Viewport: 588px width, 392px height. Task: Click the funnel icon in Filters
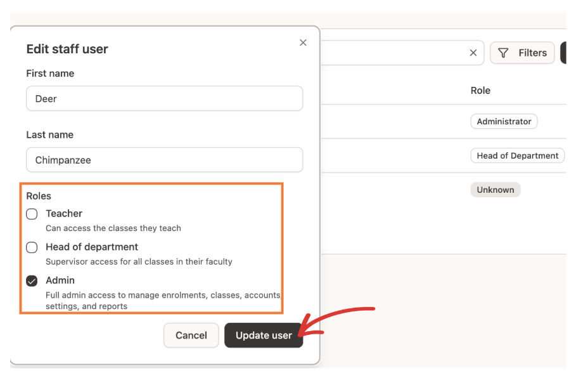[503, 53]
